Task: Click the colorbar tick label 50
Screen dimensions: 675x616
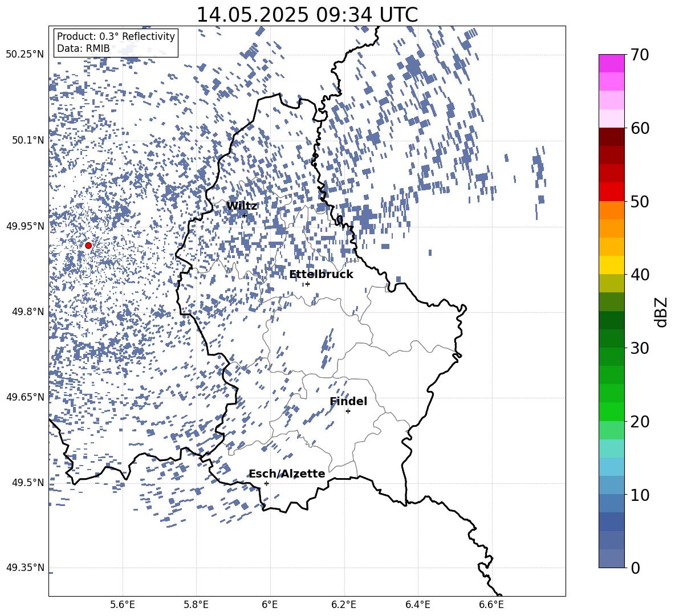Action: pos(640,201)
